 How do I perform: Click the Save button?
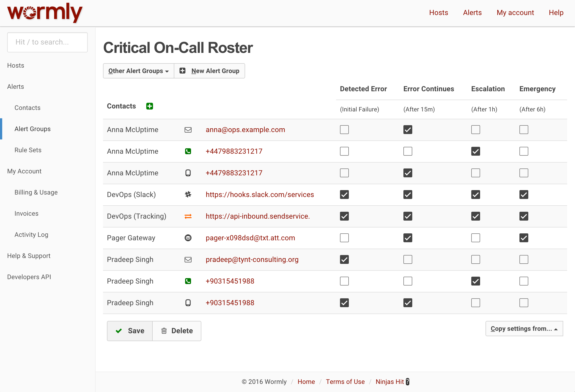coord(130,331)
